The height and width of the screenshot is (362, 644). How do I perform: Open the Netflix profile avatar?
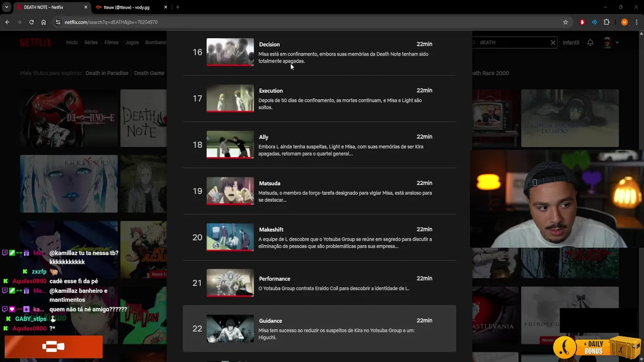pos(607,43)
